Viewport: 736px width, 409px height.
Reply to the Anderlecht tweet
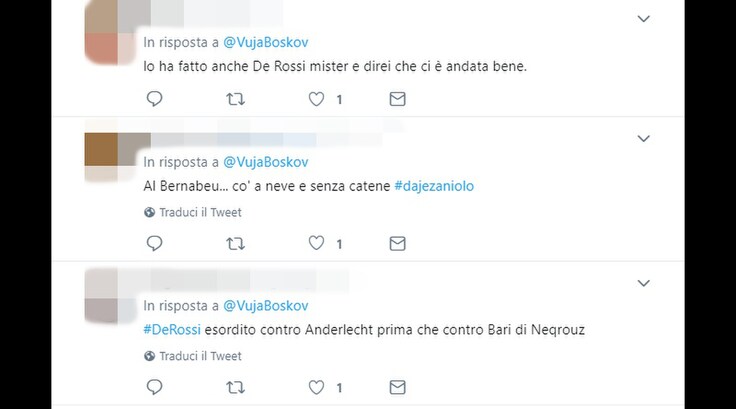(x=154, y=387)
